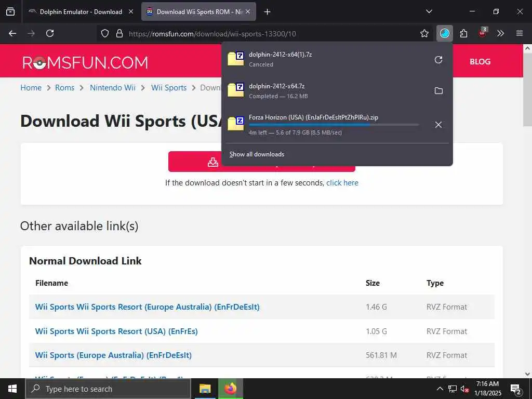Open a new browser tab
Viewport: 532px width, 399px height.
pos(268,12)
